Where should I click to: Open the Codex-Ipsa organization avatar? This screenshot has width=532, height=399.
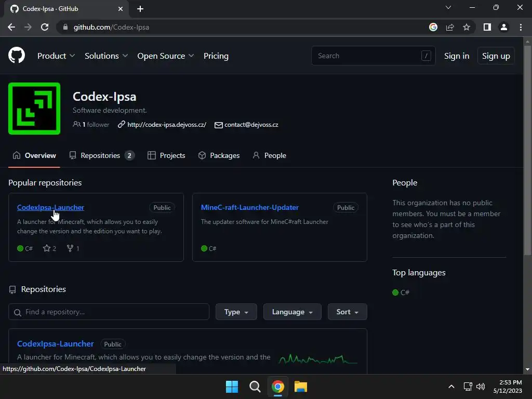(x=34, y=109)
